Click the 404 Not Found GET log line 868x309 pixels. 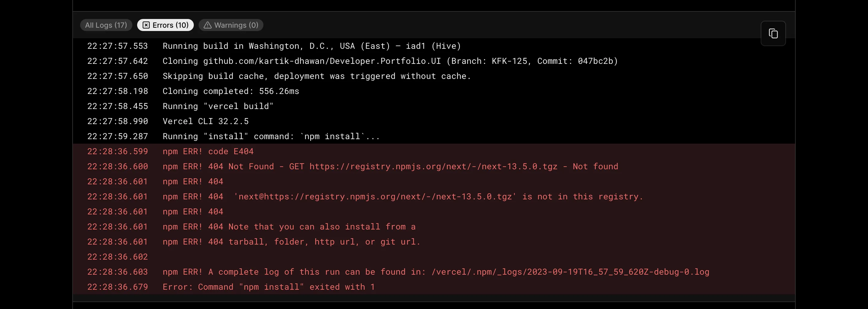pos(390,167)
